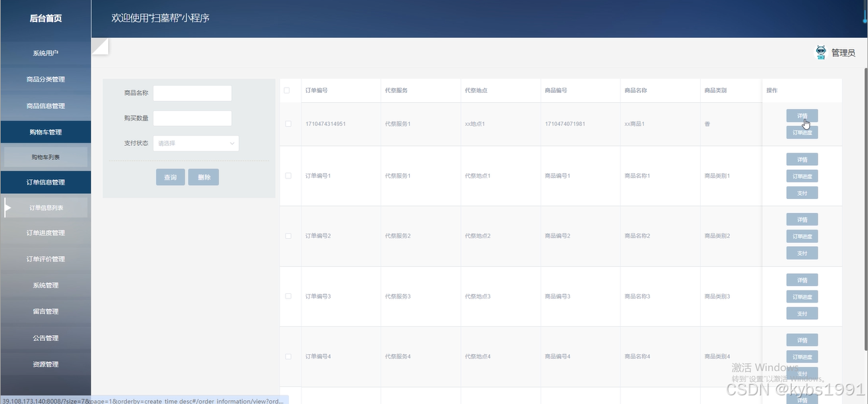This screenshot has width=868, height=404.
Task: Collapse 购物车管理 sidebar menu
Action: click(x=46, y=132)
